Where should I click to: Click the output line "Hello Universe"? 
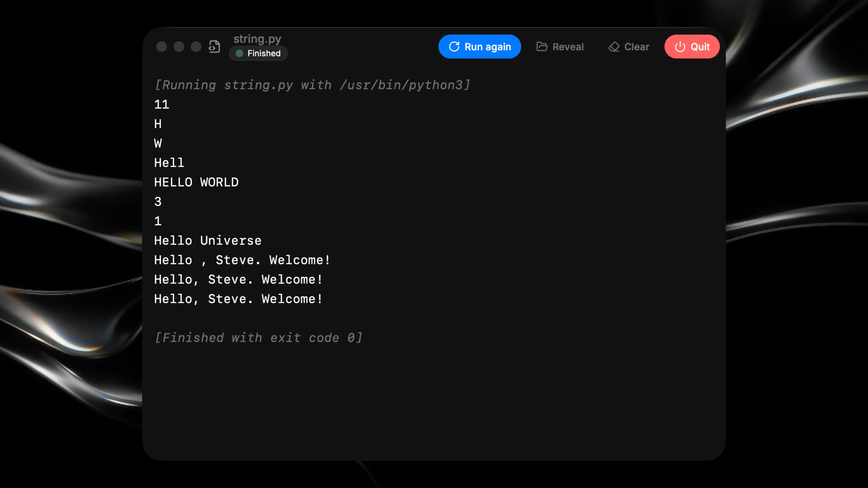coord(208,240)
